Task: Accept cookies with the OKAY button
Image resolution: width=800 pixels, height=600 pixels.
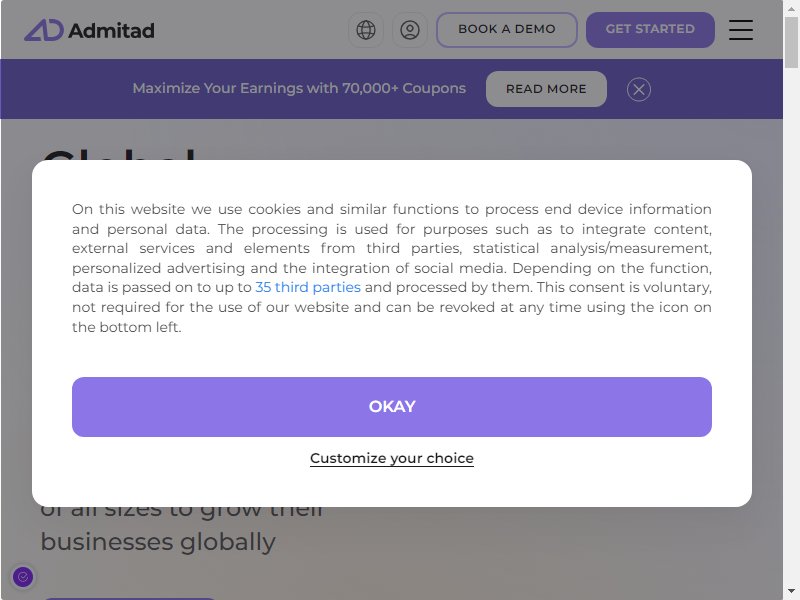Action: [x=392, y=407]
